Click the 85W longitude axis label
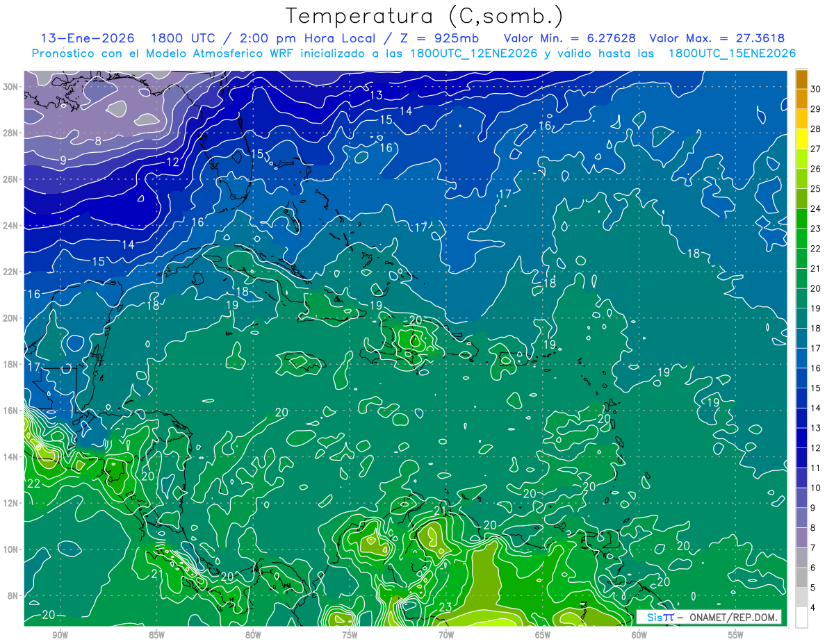 pyautogui.click(x=156, y=635)
